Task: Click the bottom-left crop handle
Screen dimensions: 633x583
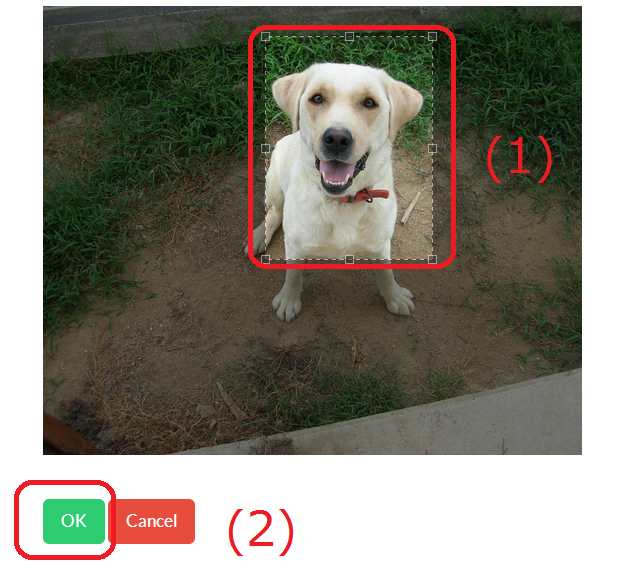Action: coord(265,259)
